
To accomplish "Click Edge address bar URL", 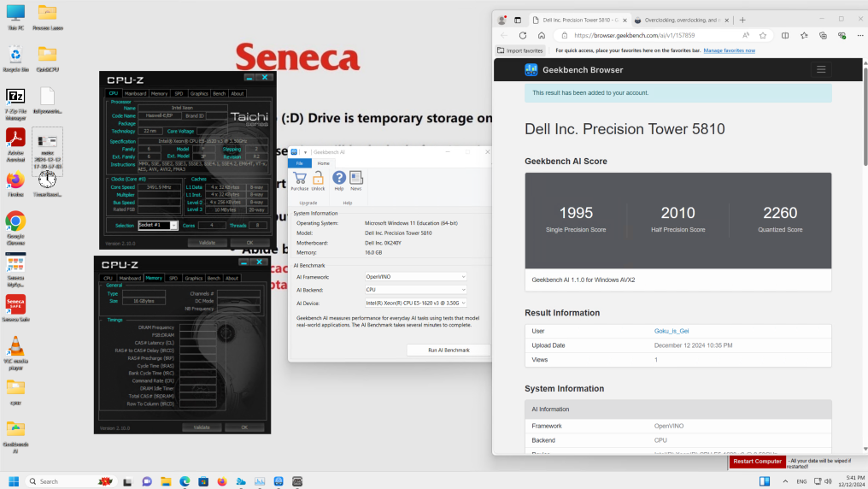I will [x=634, y=35].
